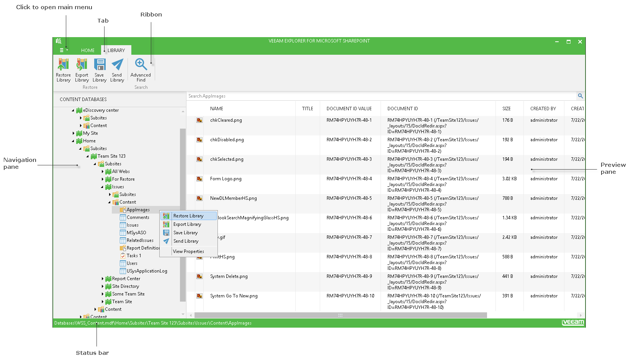The width and height of the screenshot is (636, 364).
Task: Sort by the NAME column header
Action: [217, 109]
